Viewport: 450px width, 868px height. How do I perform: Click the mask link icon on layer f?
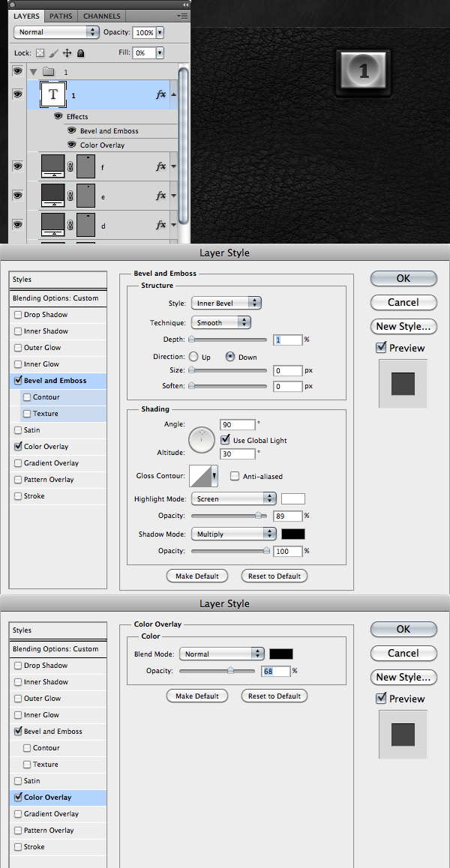(70, 166)
